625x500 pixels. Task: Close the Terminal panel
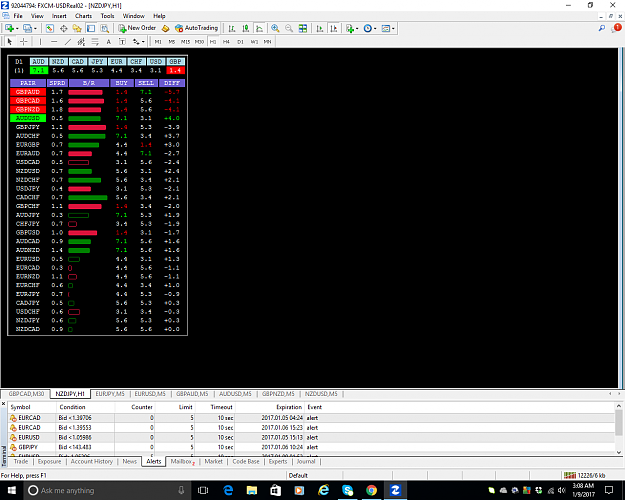pos(4,404)
